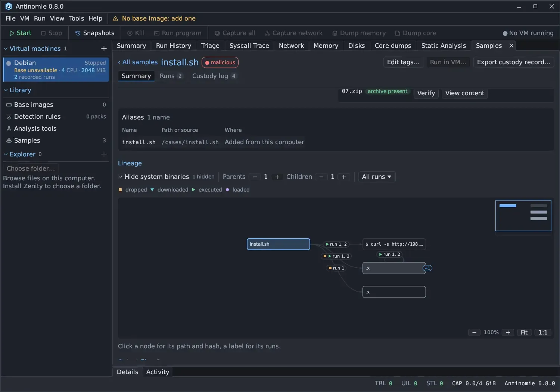The height and width of the screenshot is (392, 560).
Task: Click the lineage minimap overview
Action: (523, 216)
